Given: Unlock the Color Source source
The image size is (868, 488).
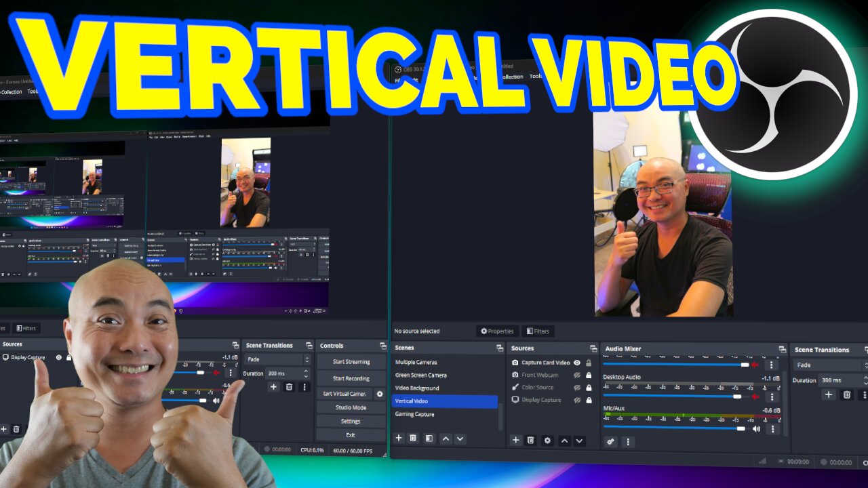Looking at the screenshot, I should [588, 388].
